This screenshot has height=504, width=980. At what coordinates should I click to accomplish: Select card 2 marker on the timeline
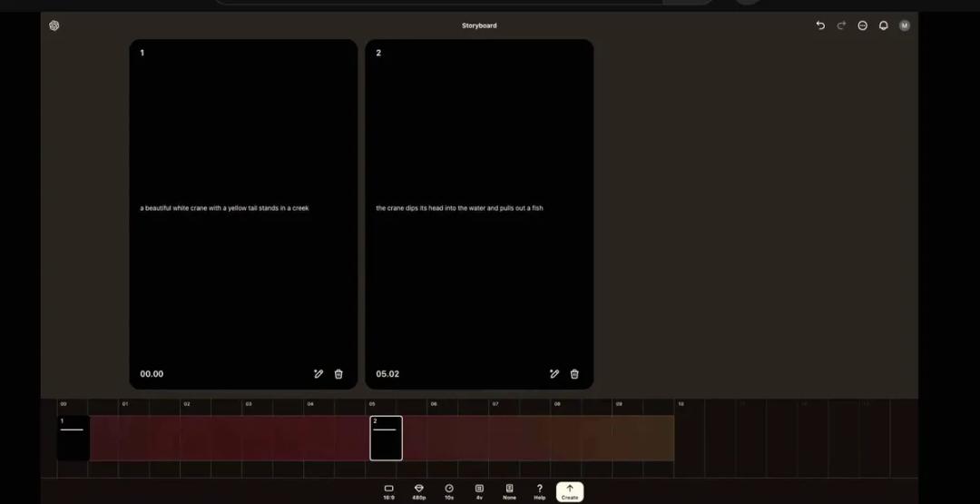click(x=386, y=438)
